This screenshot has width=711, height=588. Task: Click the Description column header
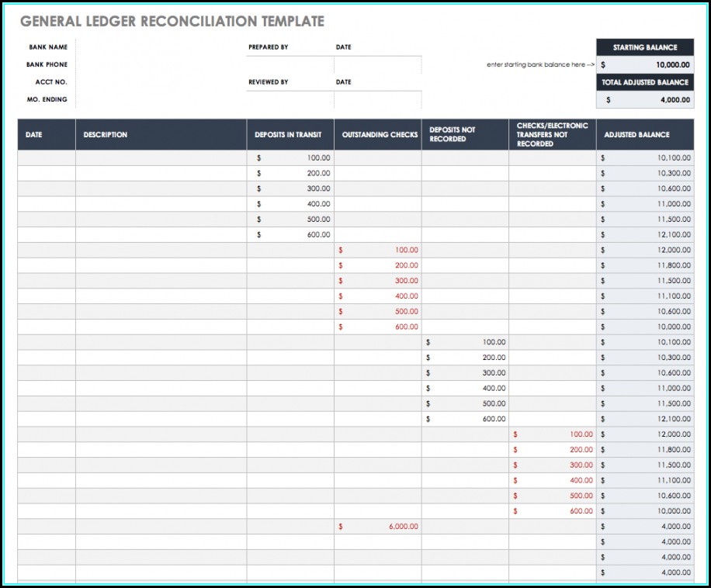(161, 135)
